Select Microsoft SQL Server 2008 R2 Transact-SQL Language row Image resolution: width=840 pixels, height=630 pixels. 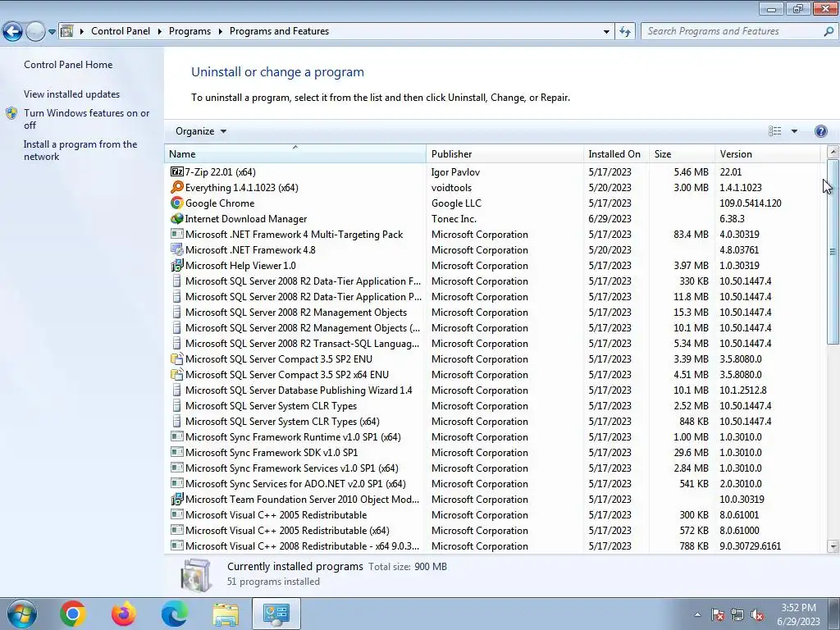492,344
